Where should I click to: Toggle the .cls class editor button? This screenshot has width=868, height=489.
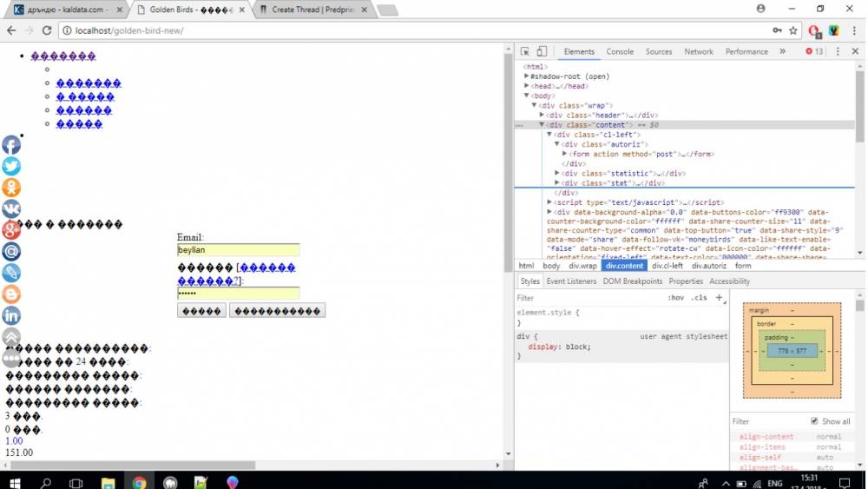(x=699, y=297)
